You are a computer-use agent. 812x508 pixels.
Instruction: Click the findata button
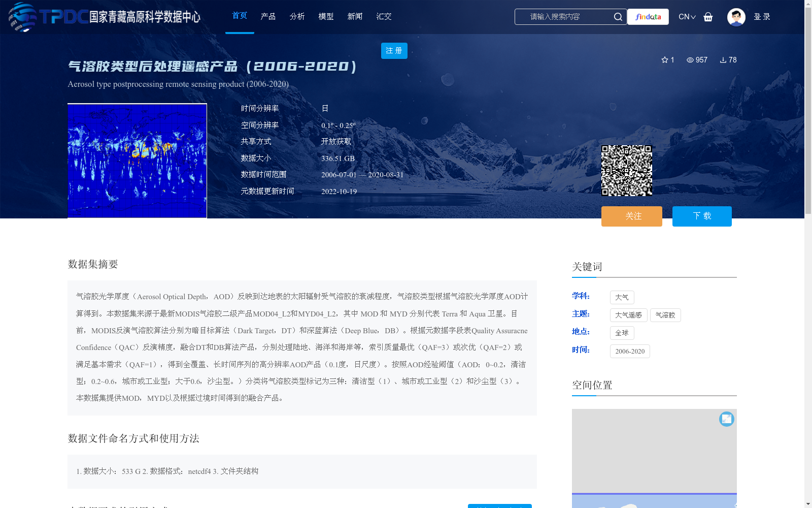[x=648, y=17]
